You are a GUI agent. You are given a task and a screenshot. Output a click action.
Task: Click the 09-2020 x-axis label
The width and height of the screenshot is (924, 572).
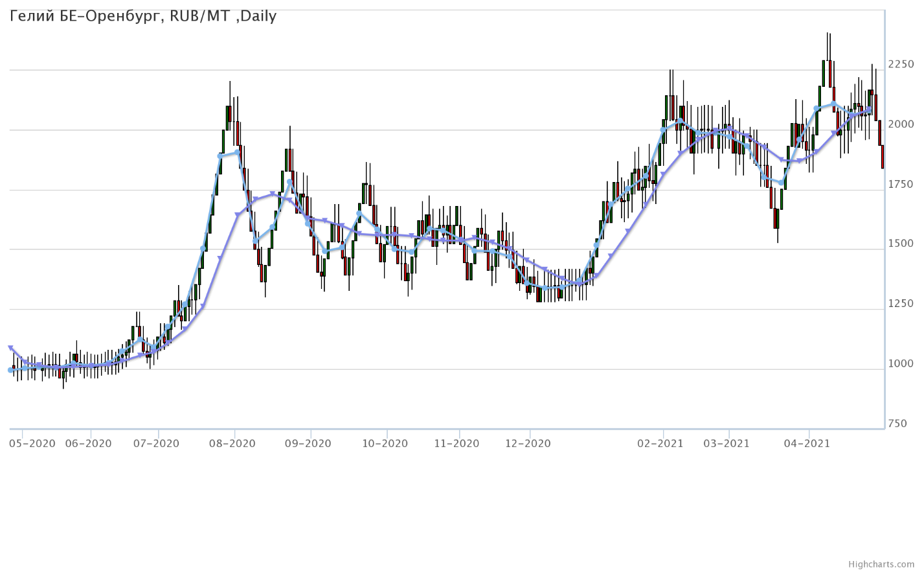[308, 444]
